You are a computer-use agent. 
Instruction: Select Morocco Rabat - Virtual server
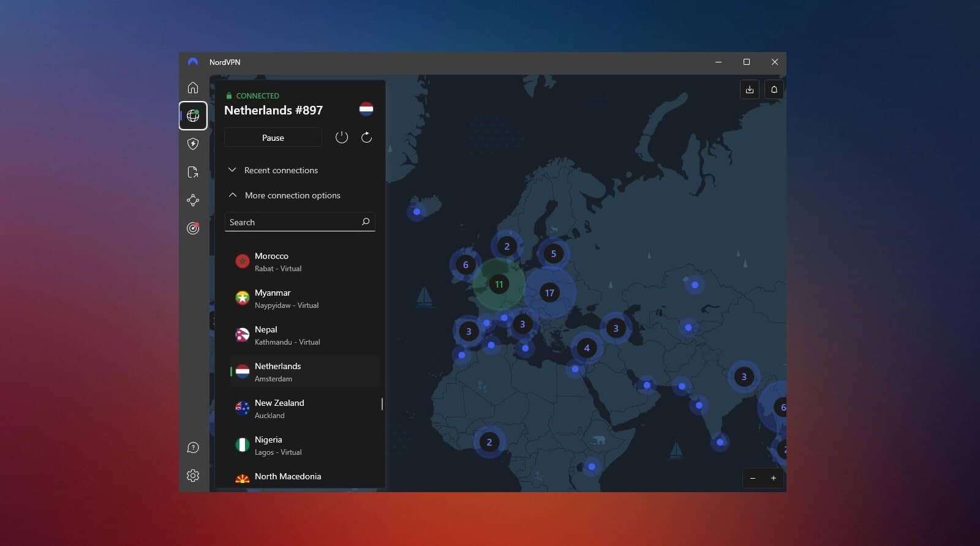304,261
